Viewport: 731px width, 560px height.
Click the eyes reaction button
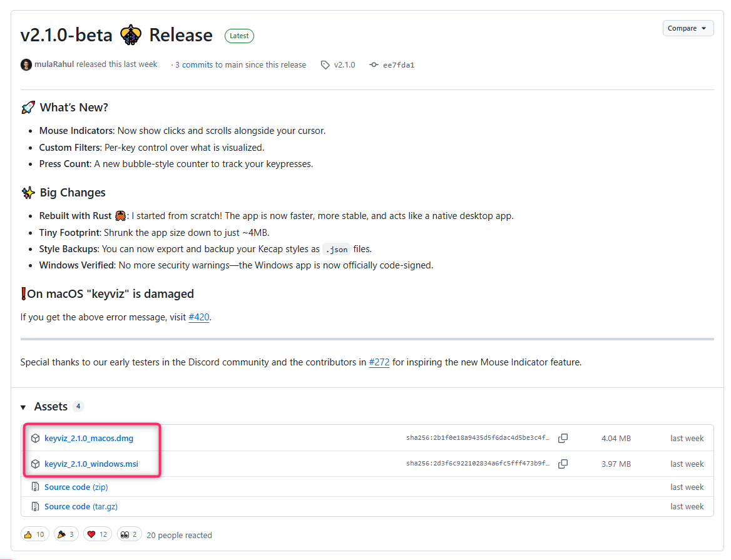click(129, 534)
